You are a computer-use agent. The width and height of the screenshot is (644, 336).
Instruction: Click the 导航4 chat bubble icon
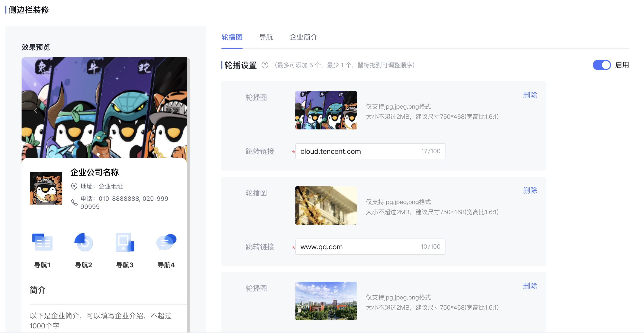point(166,242)
